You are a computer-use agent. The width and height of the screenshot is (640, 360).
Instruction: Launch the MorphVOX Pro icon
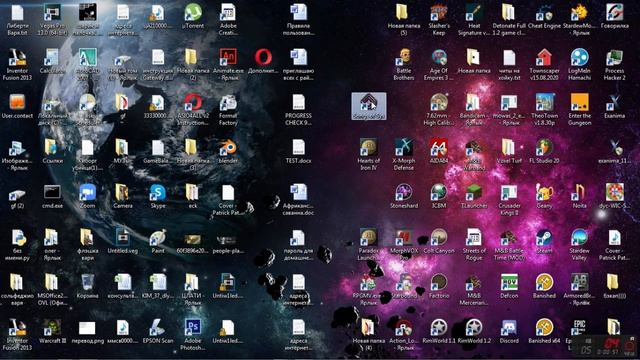click(404, 244)
